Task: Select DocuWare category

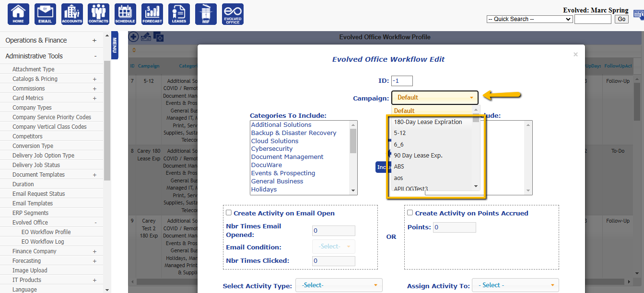Action: coord(300,165)
